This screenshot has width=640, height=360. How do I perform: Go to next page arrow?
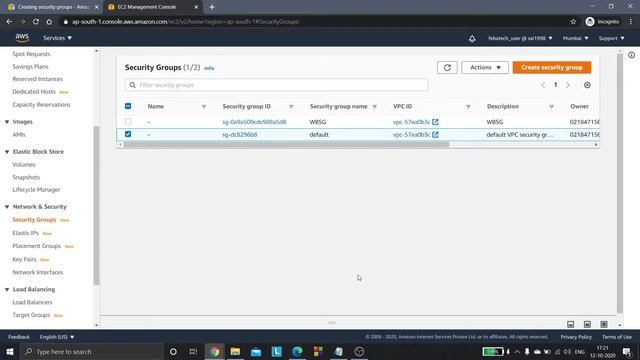(567, 85)
